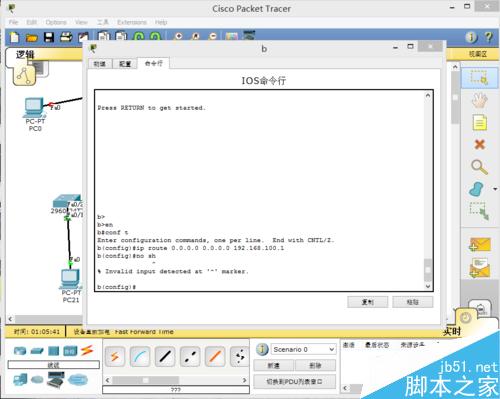Switch to the config tab in device window
500x399 pixels.
(x=125, y=64)
